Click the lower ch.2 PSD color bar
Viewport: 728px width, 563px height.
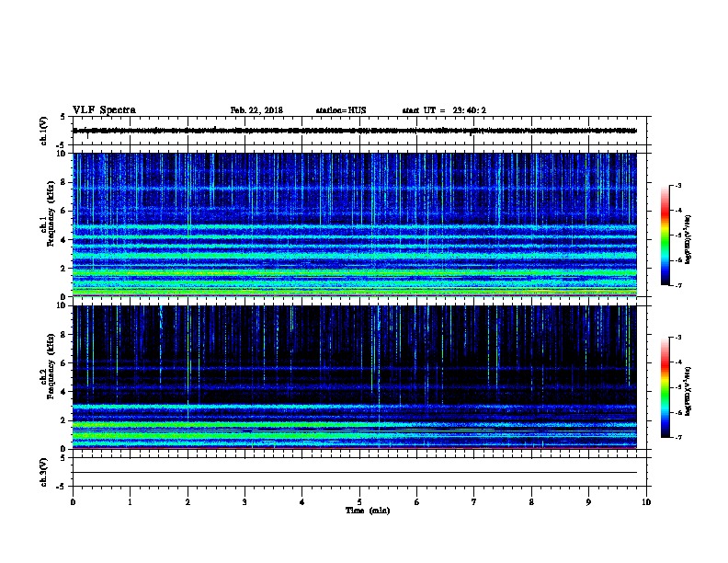tap(665, 387)
